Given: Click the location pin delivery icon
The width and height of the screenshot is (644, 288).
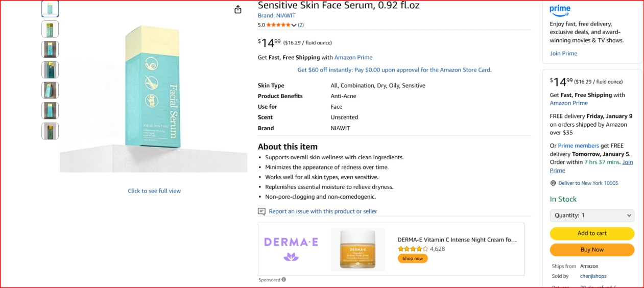Looking at the screenshot, I should (553, 183).
